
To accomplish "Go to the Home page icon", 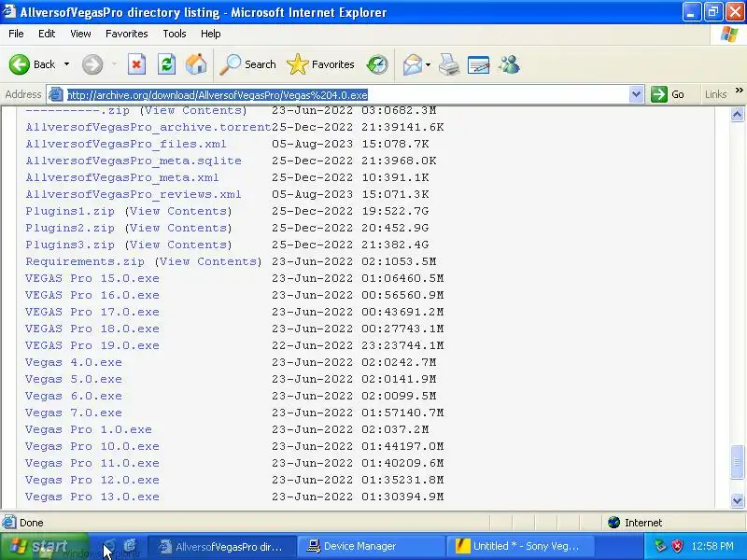I will tap(196, 64).
